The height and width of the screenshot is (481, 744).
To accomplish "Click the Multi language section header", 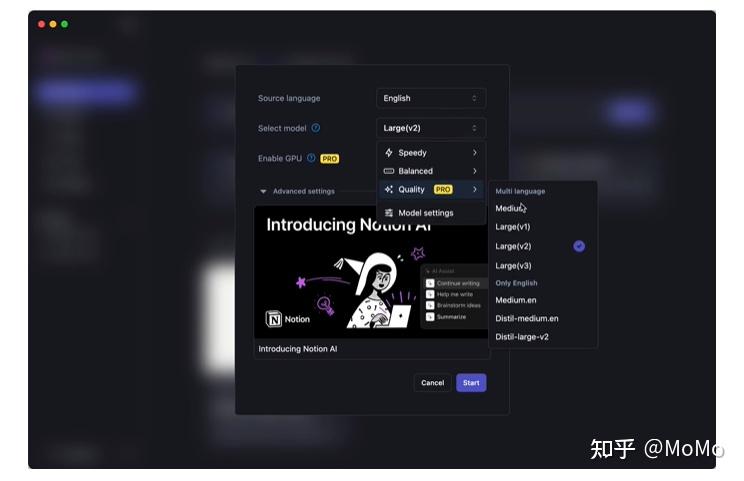I will [x=520, y=191].
